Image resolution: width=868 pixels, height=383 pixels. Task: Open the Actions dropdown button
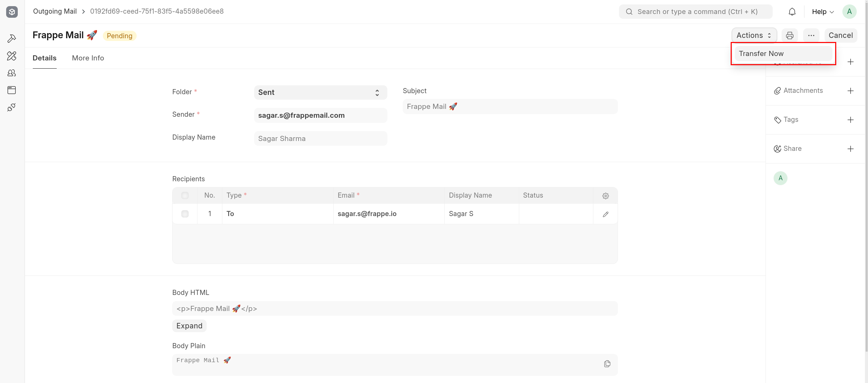point(754,36)
